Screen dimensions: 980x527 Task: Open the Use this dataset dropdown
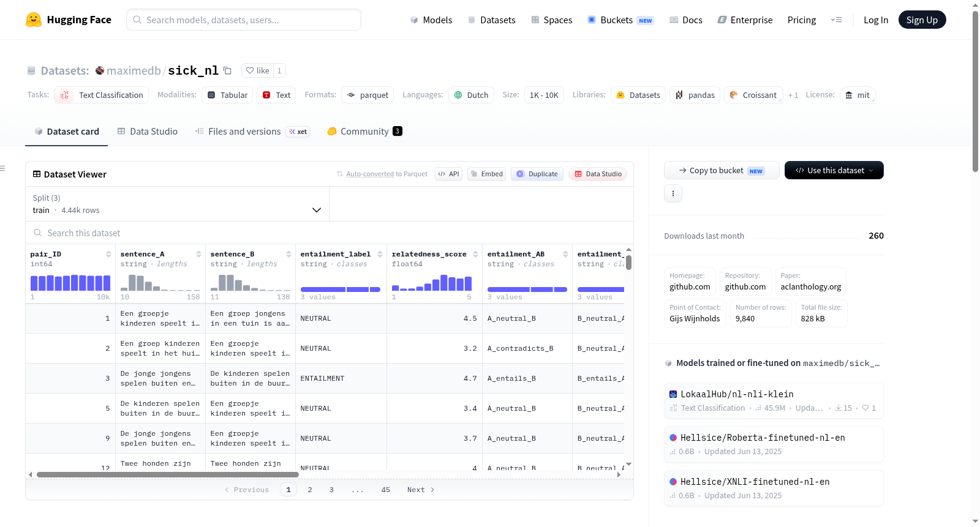point(834,170)
